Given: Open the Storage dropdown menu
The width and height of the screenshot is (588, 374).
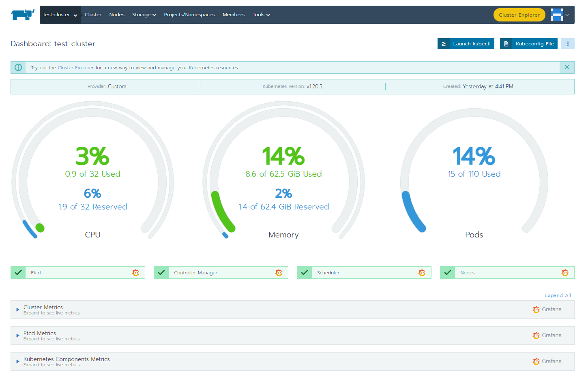Looking at the screenshot, I should [144, 15].
